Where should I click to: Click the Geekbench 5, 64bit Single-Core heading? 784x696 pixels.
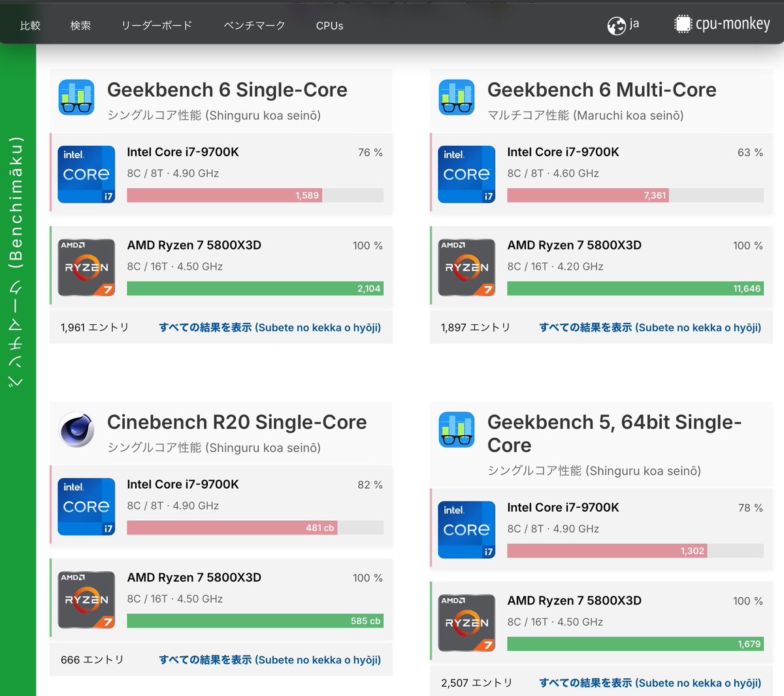614,433
